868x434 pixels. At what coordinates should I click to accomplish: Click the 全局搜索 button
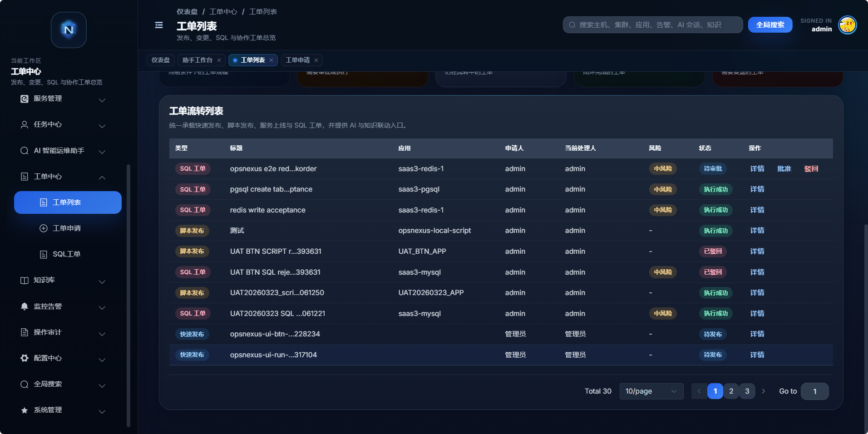click(769, 25)
